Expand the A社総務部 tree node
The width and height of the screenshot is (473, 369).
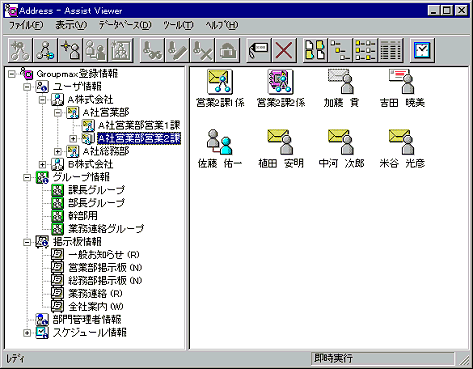58,151
